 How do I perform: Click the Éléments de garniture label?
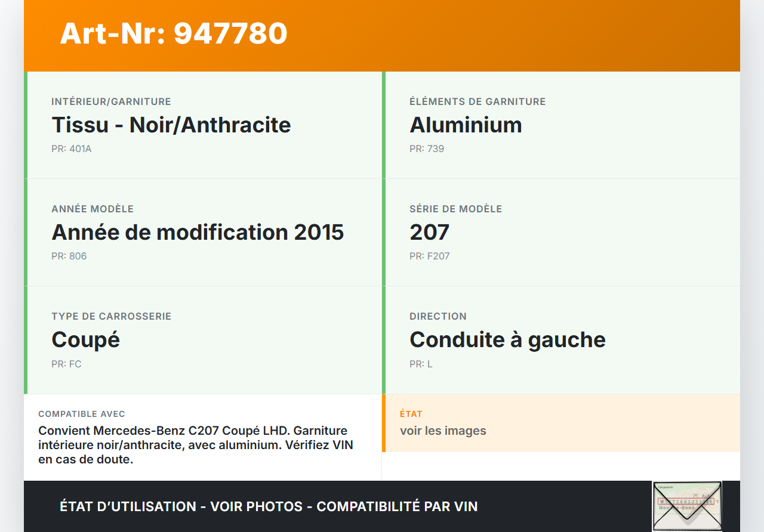[x=478, y=101]
